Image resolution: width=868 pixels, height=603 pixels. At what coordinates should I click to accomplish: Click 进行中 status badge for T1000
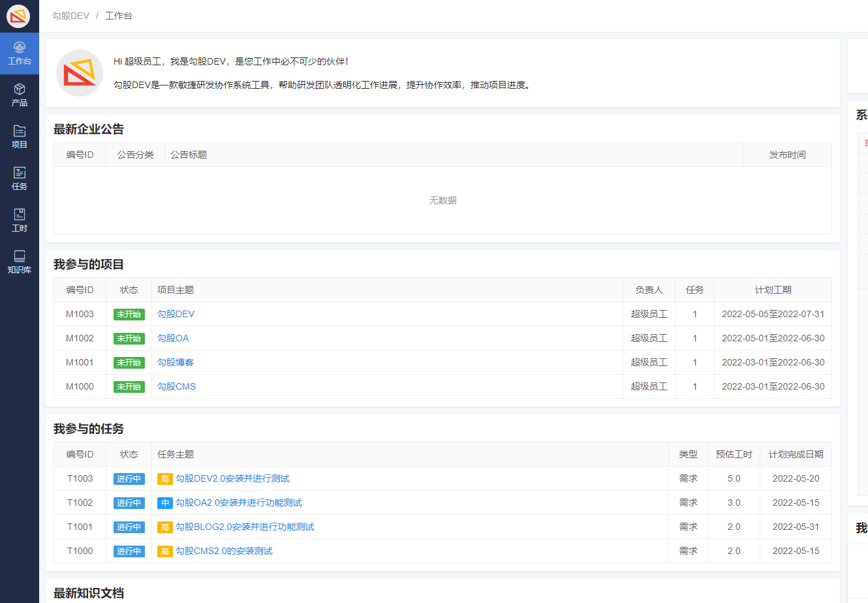(129, 551)
